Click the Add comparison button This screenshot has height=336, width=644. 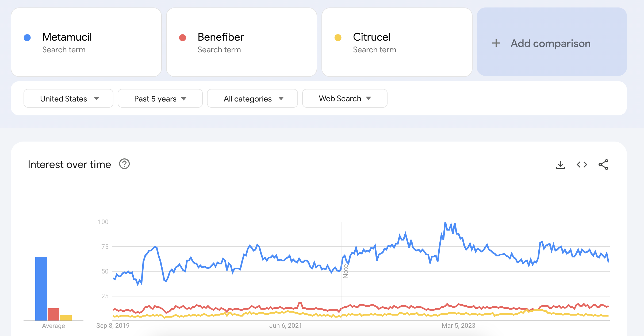551,43
